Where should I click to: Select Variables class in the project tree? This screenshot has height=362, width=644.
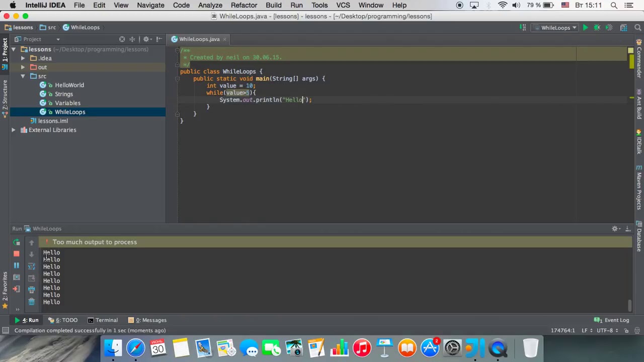(67, 103)
